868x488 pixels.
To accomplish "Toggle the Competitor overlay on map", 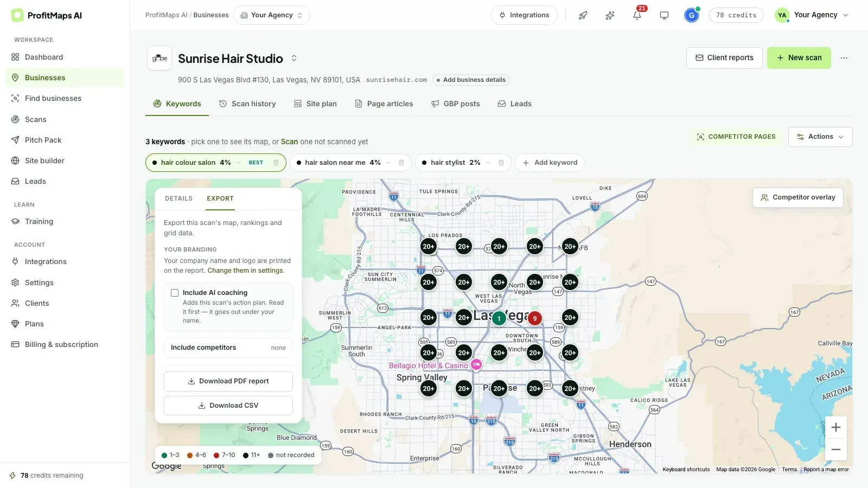I will (798, 197).
